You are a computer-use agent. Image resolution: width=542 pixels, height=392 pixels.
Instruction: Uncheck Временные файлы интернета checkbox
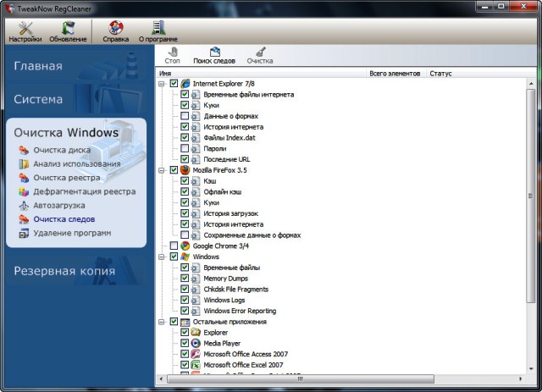[185, 94]
